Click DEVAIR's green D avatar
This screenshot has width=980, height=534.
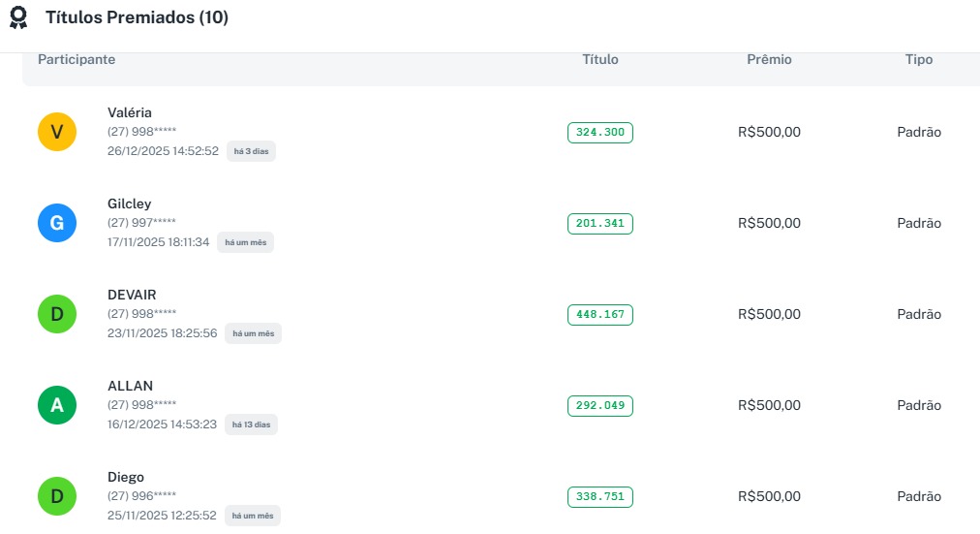click(x=57, y=314)
